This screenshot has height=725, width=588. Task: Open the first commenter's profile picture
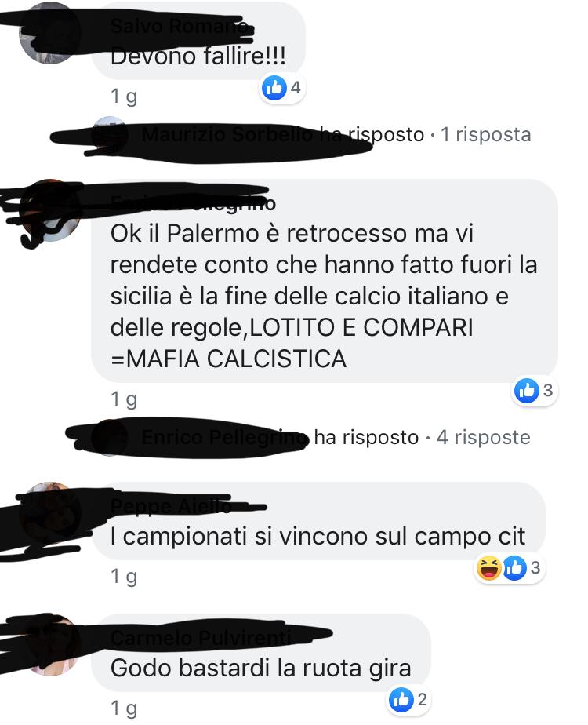pos(49,32)
